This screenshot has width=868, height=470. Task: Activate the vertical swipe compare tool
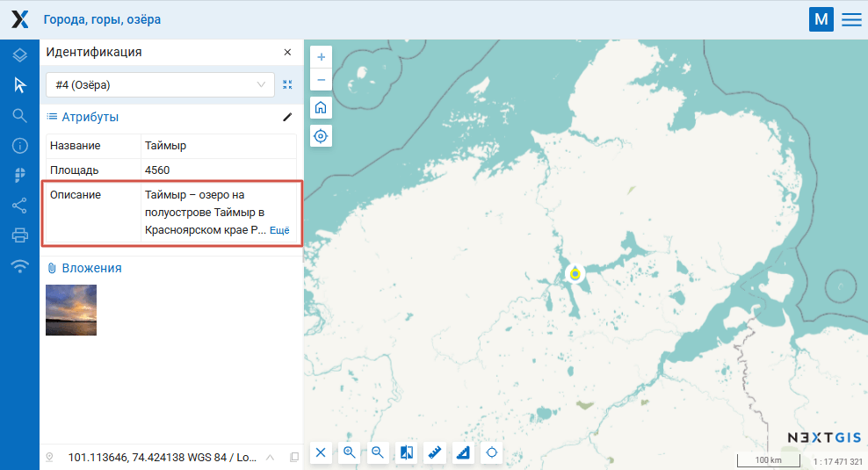(407, 452)
